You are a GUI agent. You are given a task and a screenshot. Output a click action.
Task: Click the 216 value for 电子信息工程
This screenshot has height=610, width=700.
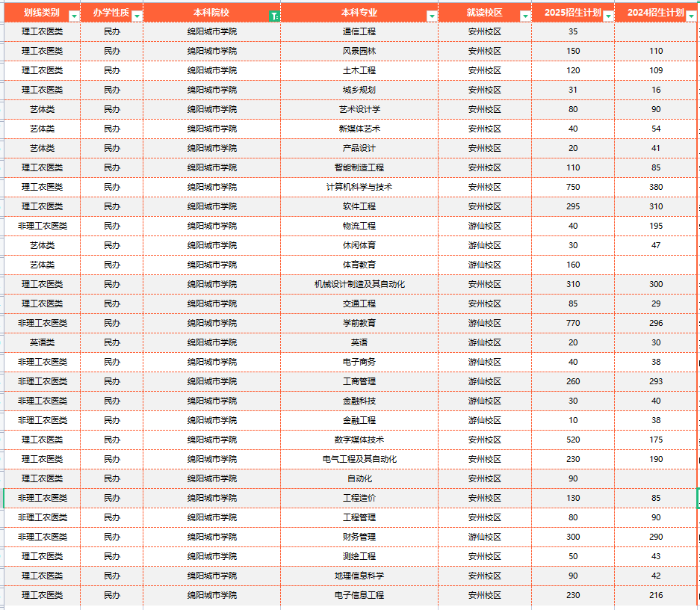coord(656,595)
